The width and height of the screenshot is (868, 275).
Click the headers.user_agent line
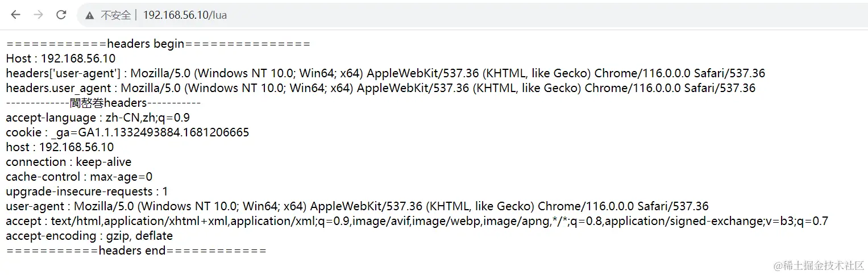(381, 88)
